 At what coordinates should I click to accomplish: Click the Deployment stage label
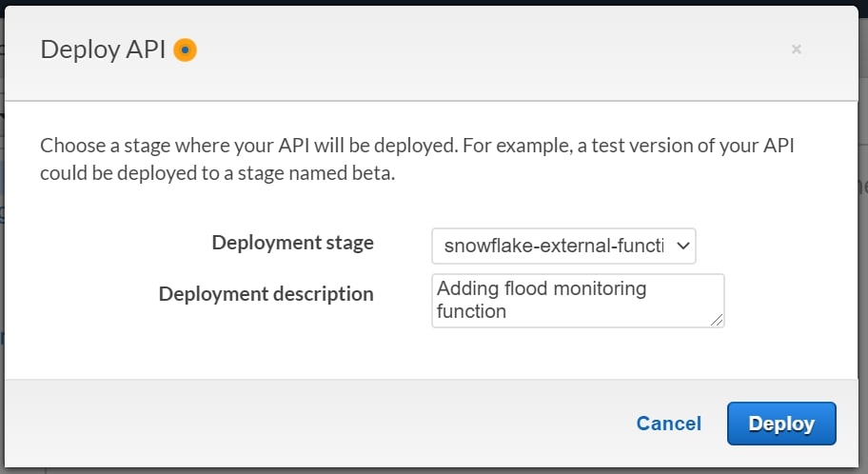[x=293, y=243]
